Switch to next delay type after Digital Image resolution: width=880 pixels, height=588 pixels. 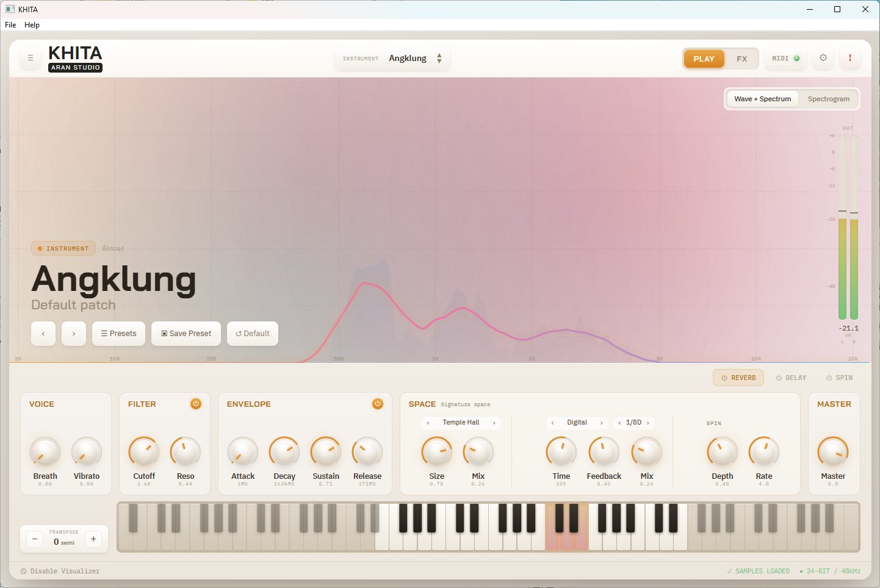coord(602,423)
